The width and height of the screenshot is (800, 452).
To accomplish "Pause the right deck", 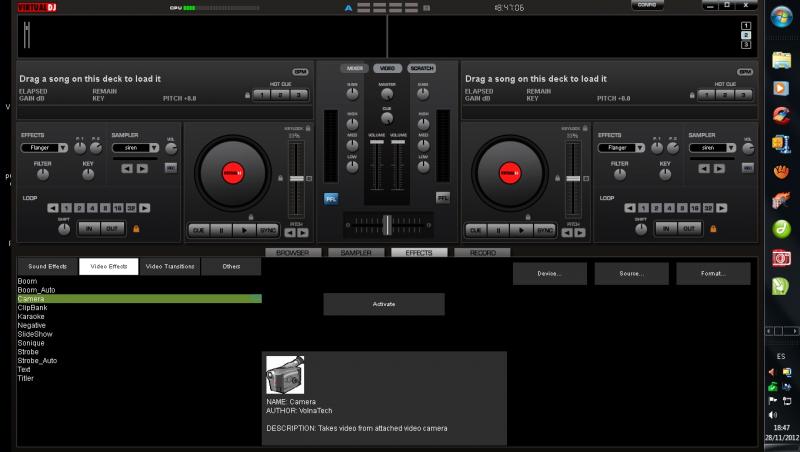I will (498, 231).
